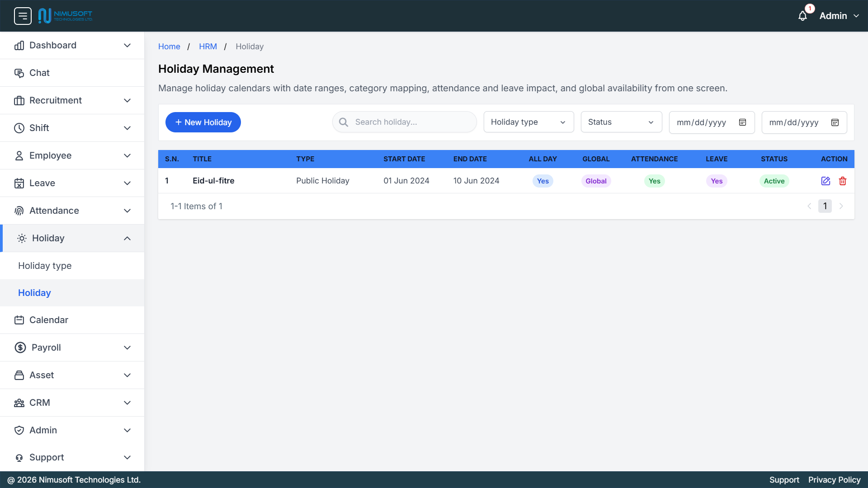Open the HRM breadcrumb link
The image size is (868, 488).
208,46
